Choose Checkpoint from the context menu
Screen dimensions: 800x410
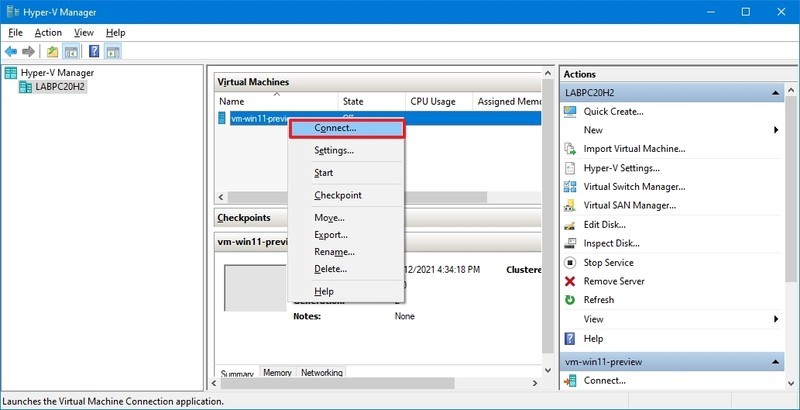(346, 195)
